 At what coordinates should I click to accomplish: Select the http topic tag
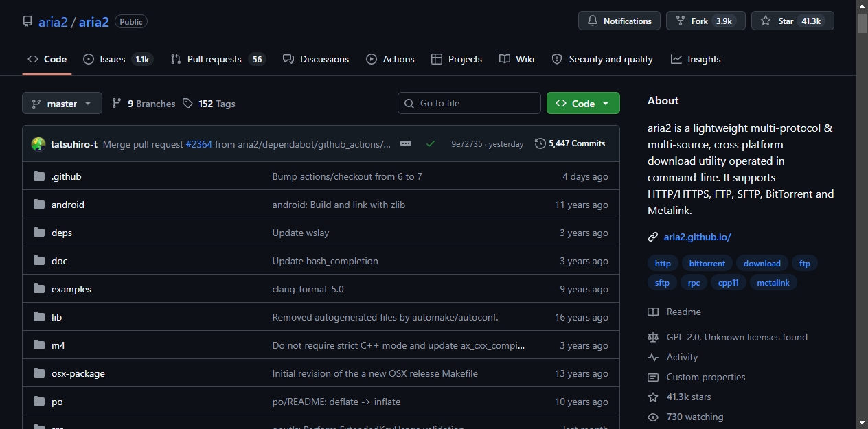point(663,264)
